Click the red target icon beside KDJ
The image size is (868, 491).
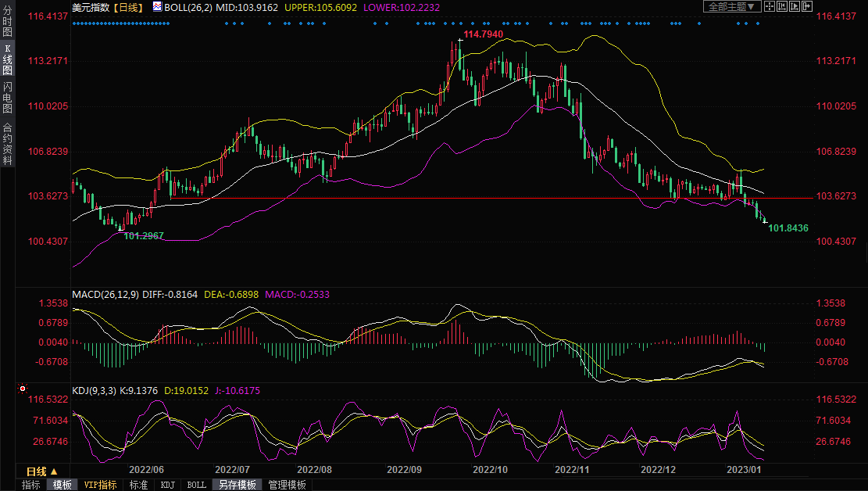click(x=23, y=388)
